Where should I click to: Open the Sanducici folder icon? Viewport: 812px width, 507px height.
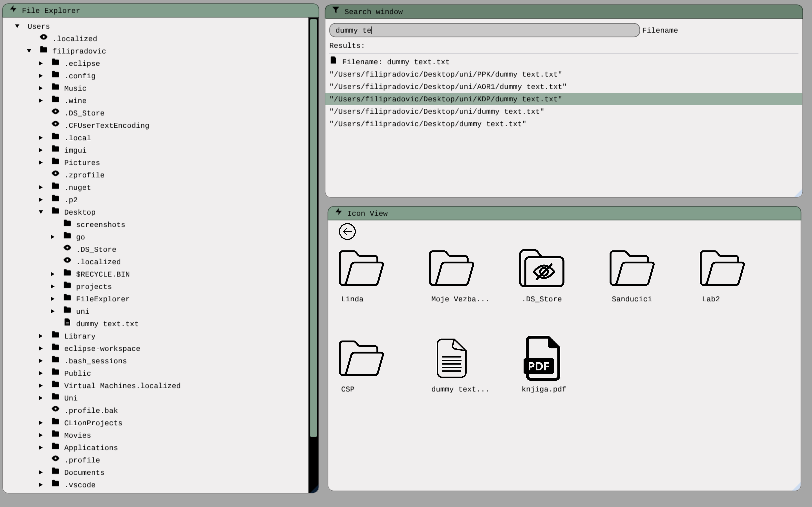coord(632,268)
